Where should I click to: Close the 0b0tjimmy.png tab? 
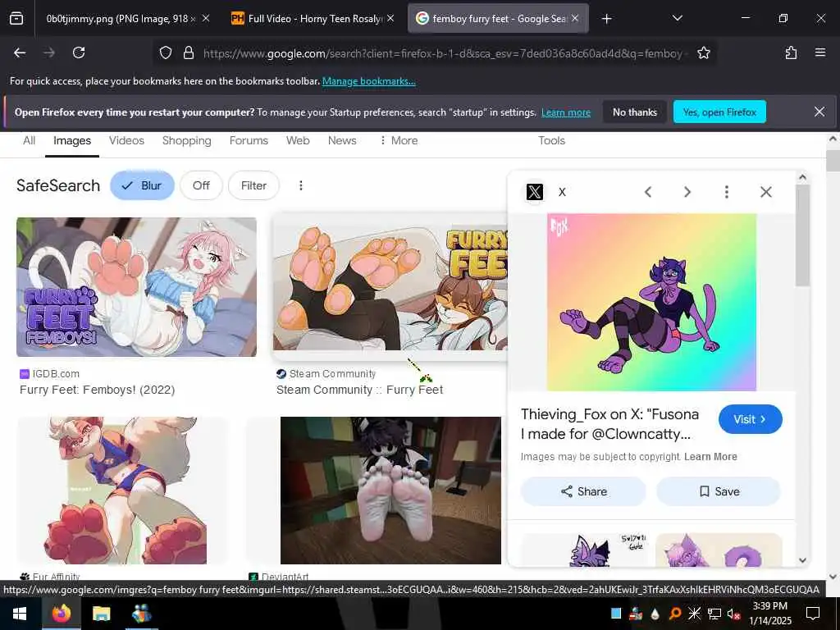(x=206, y=19)
